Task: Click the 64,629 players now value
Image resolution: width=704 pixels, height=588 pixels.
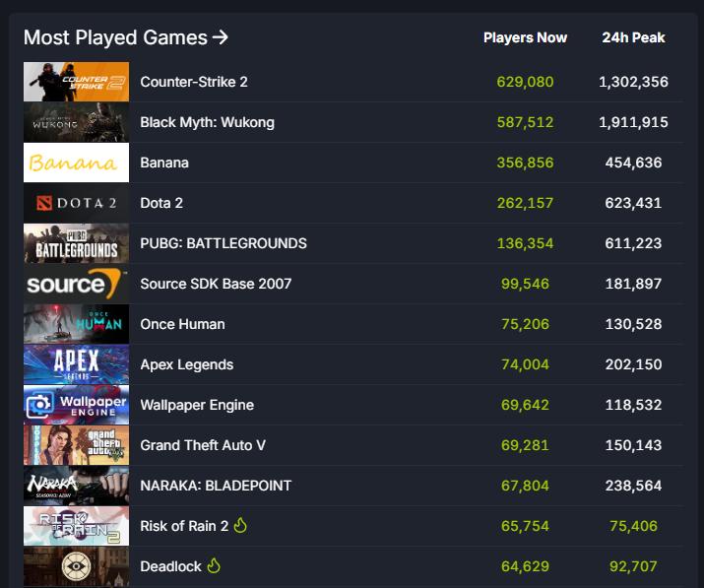Action: click(x=526, y=567)
